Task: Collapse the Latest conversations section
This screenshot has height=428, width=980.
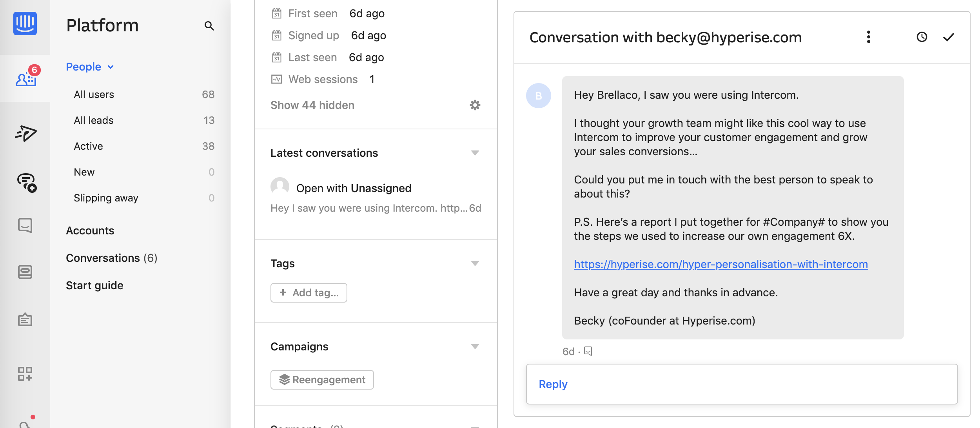Action: coord(475,153)
